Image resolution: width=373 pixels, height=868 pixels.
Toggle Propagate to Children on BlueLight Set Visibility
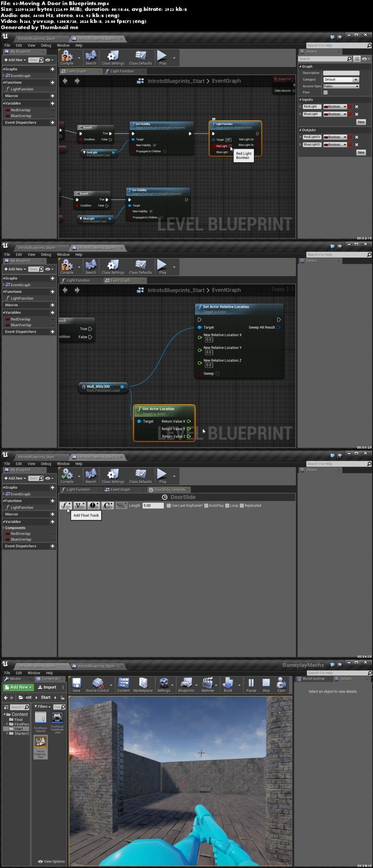pos(161,218)
